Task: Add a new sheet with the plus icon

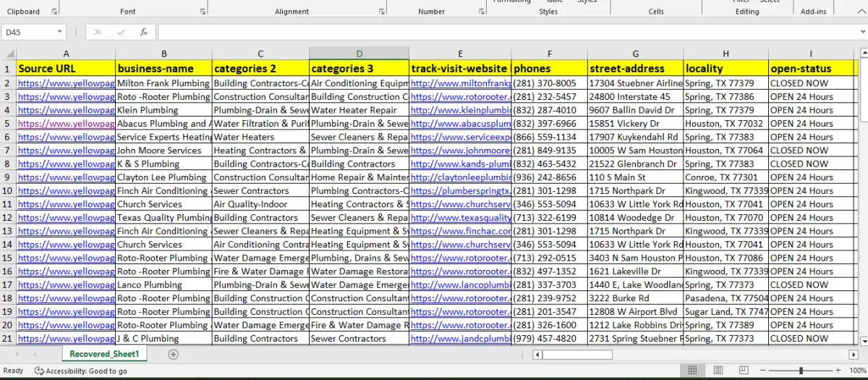Action: point(173,354)
